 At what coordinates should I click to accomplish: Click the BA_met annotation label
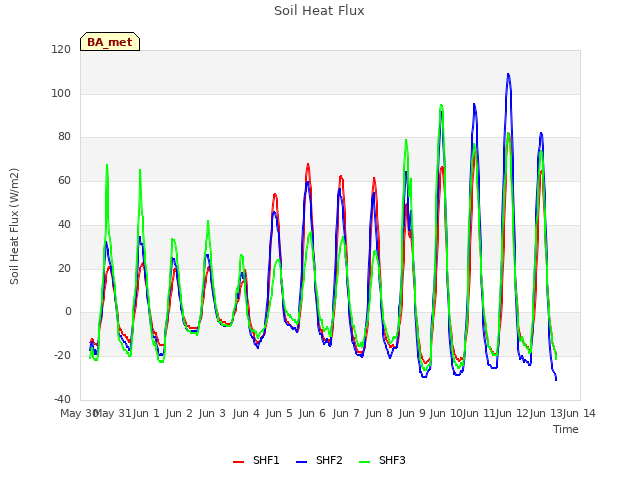pyautogui.click(x=110, y=42)
